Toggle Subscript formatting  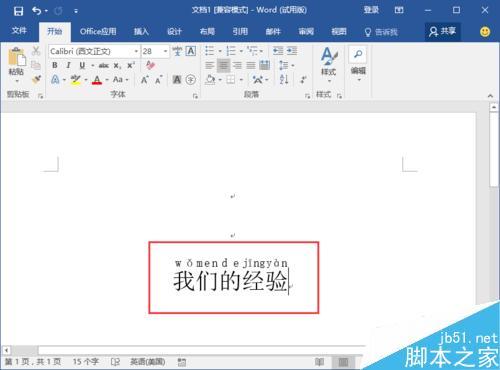[117, 66]
